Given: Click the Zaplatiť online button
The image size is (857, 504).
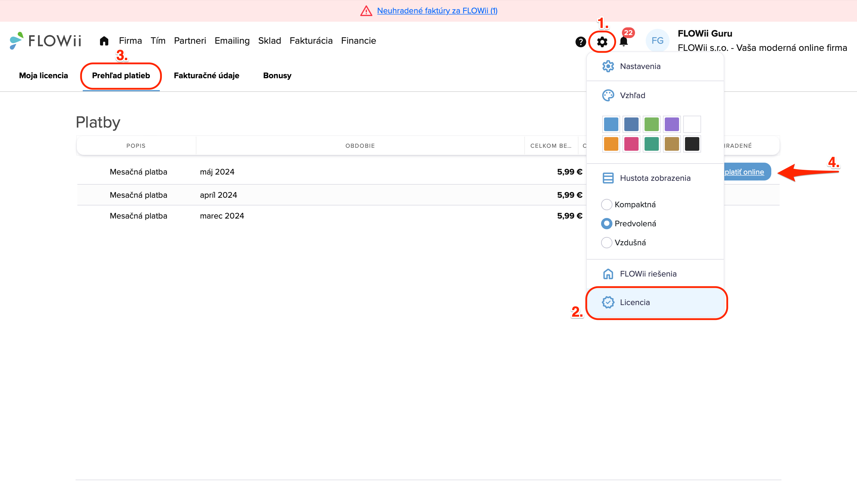Looking at the screenshot, I should point(747,172).
